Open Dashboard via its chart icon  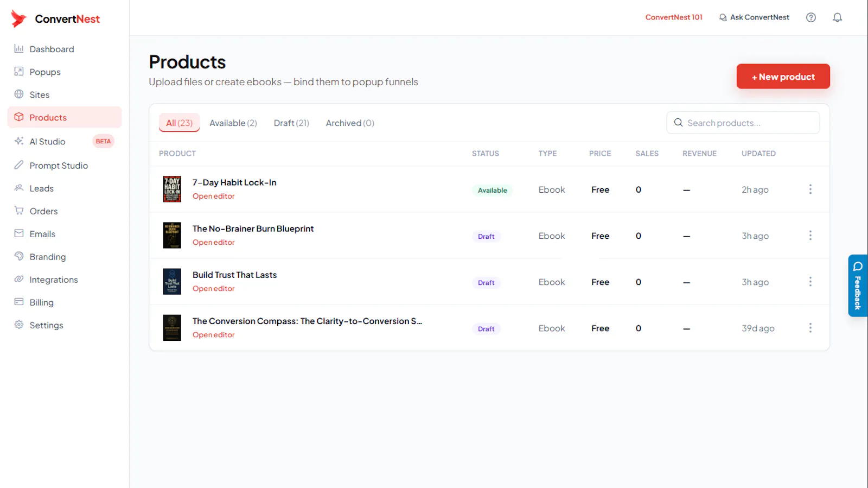point(19,49)
